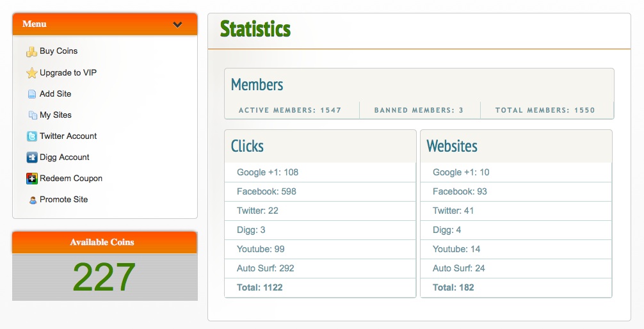644x329 pixels.
Task: Click the Twitter bird icon
Action: 31,136
